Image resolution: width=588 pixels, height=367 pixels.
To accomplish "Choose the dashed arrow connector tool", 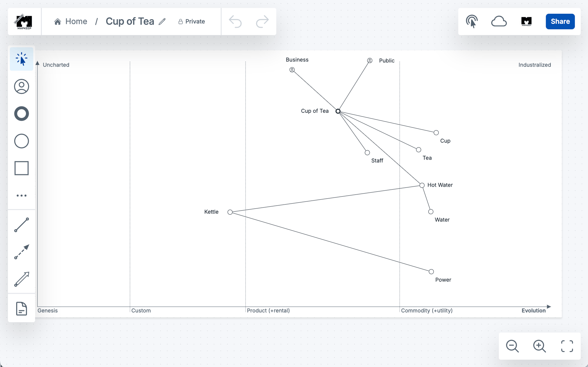I will 21,252.
